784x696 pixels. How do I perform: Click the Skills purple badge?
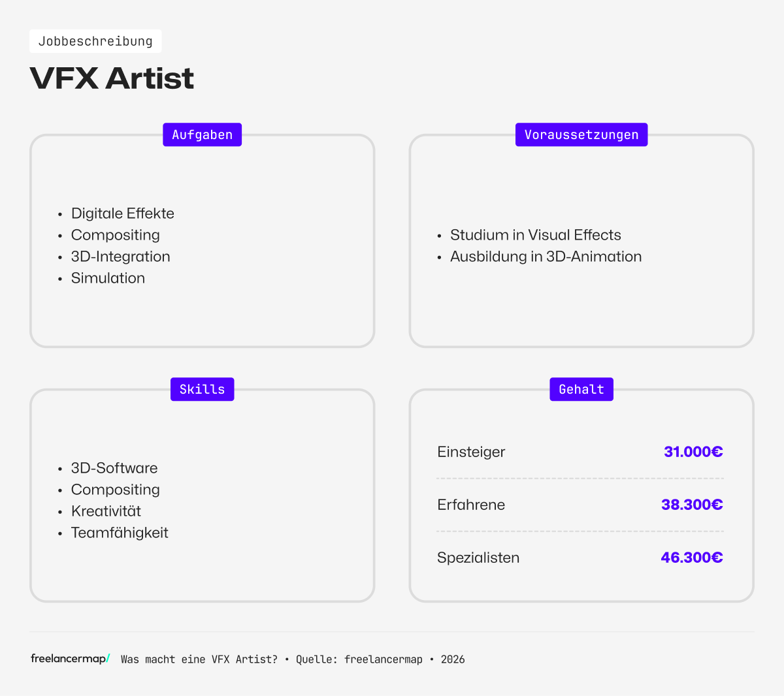pos(202,389)
